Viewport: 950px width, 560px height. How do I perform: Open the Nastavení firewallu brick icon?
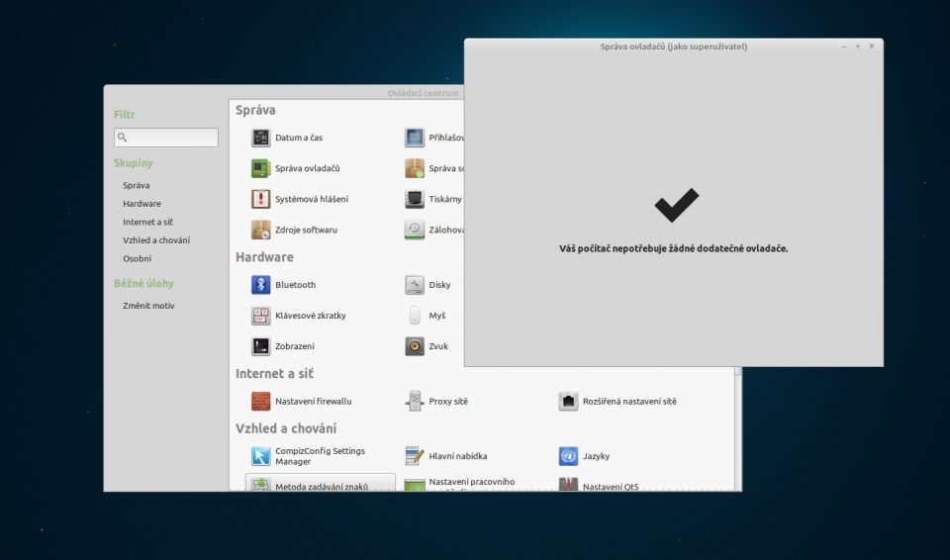click(x=260, y=402)
